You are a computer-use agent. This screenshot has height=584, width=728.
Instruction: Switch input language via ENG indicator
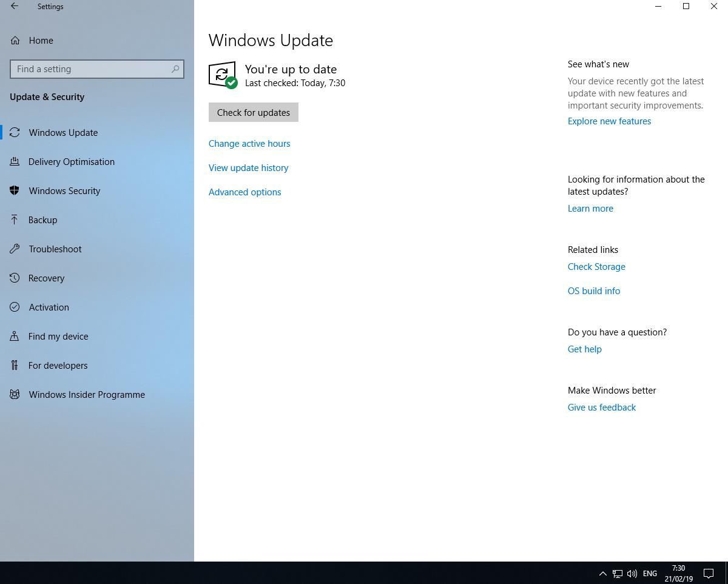click(650, 573)
